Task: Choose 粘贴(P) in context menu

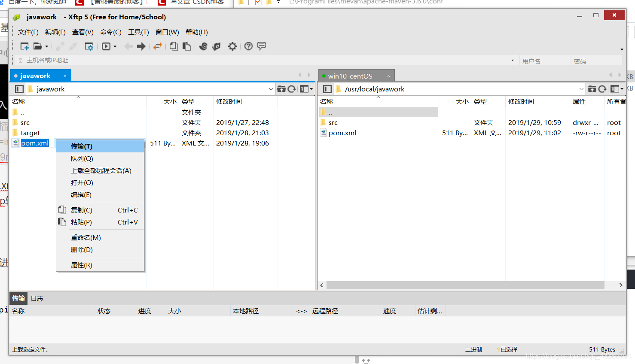Action: point(100,222)
